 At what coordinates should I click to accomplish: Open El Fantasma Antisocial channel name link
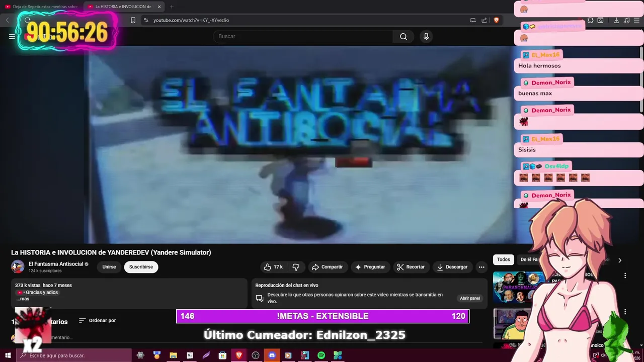coord(56,264)
